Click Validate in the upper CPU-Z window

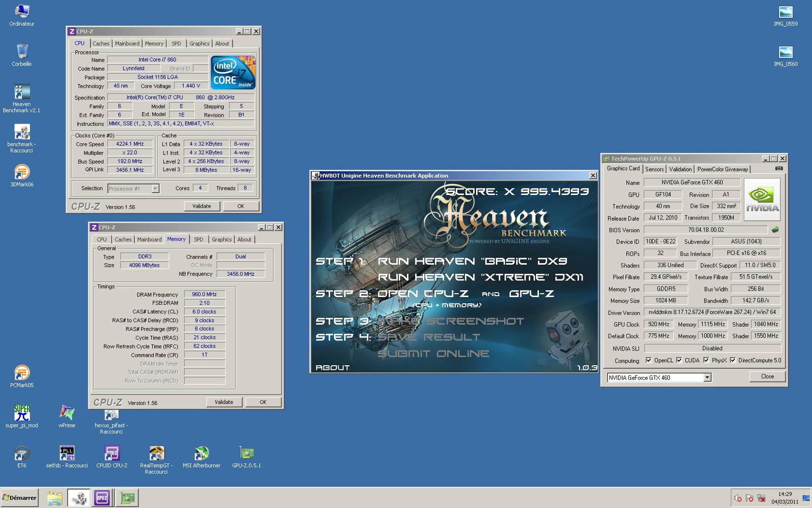point(201,206)
